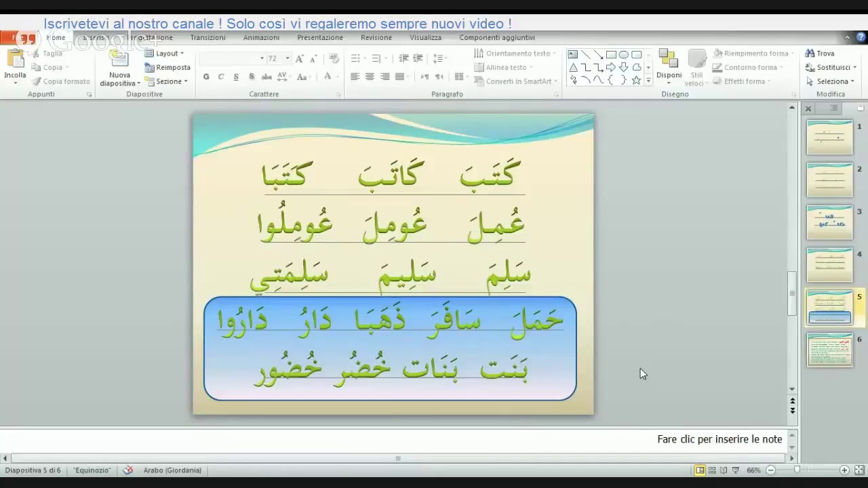This screenshot has height=488, width=868.
Task: Toggle strikethrough (abc) formatting
Action: (266, 77)
